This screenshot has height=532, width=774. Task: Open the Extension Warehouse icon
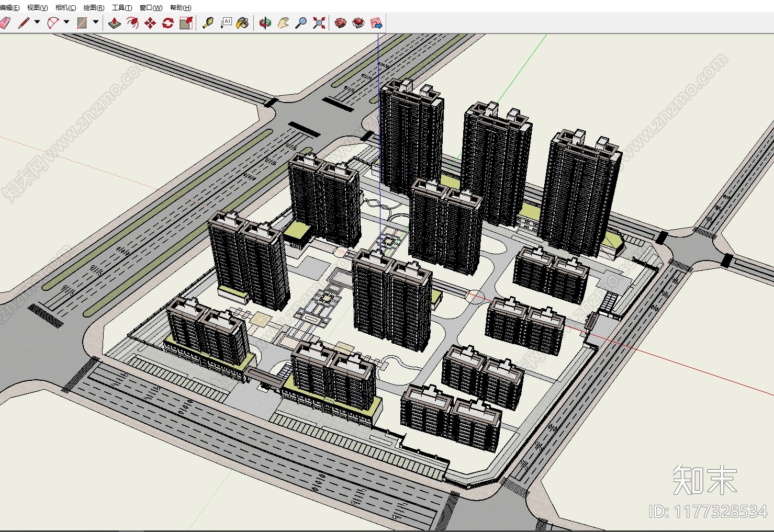(x=358, y=23)
